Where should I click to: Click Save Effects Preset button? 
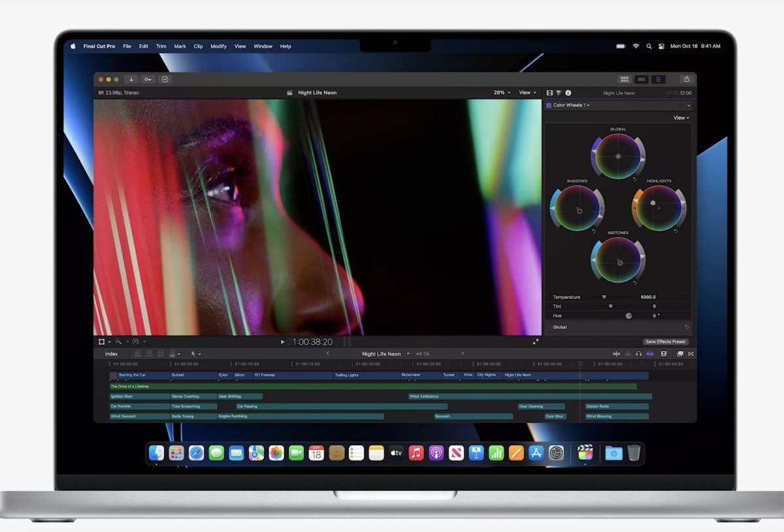[665, 341]
